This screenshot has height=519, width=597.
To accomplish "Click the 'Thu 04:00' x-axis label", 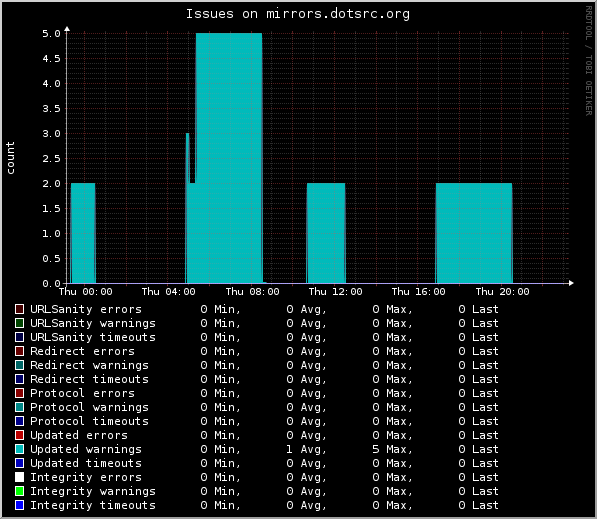I will (x=169, y=292).
